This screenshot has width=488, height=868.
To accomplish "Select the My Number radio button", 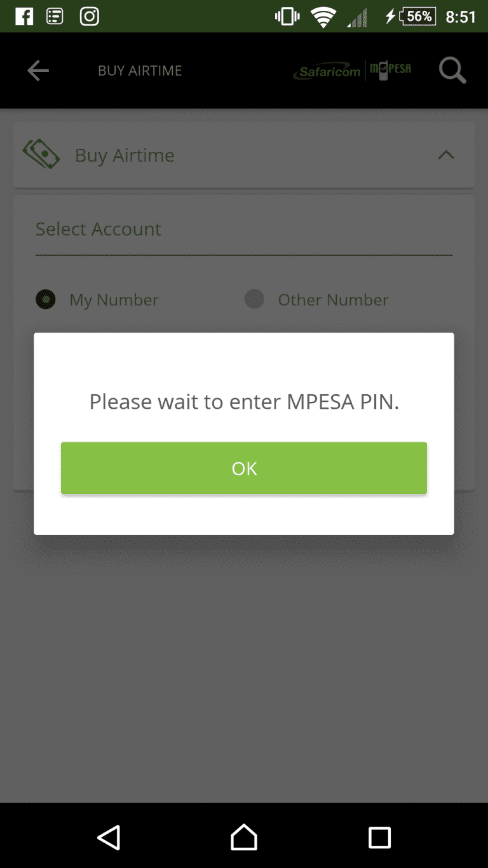I will pyautogui.click(x=46, y=300).
